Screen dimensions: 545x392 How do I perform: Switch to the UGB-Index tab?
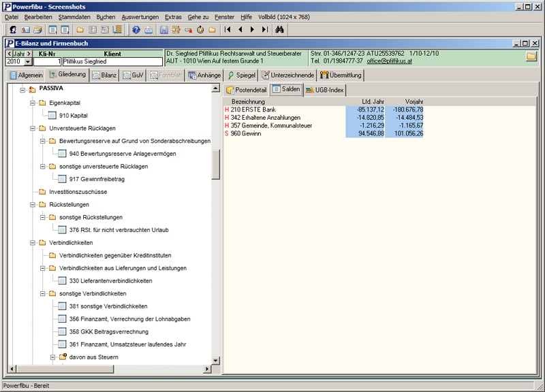[325, 90]
